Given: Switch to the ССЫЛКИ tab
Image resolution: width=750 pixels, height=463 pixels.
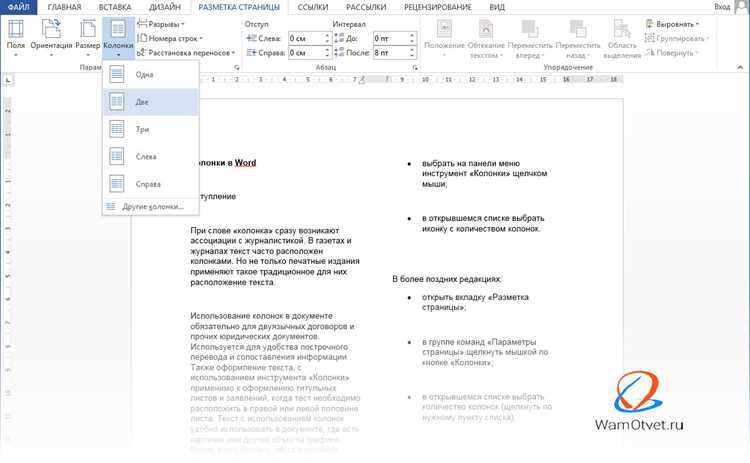Looking at the screenshot, I should pyautogui.click(x=313, y=7).
